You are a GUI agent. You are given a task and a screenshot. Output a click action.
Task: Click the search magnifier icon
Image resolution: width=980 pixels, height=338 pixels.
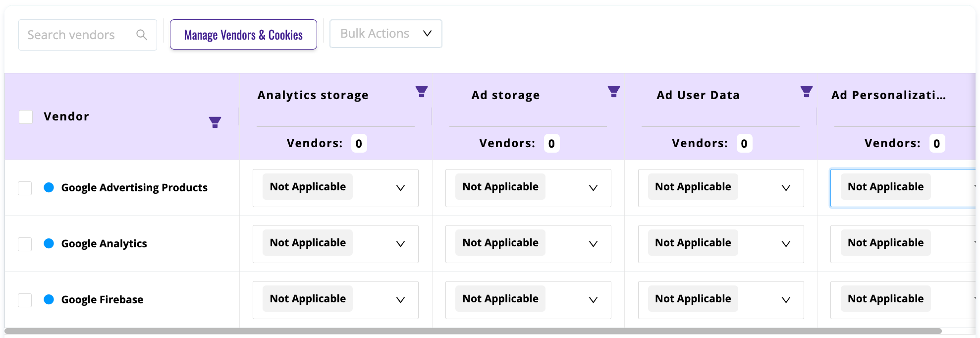coord(142,35)
